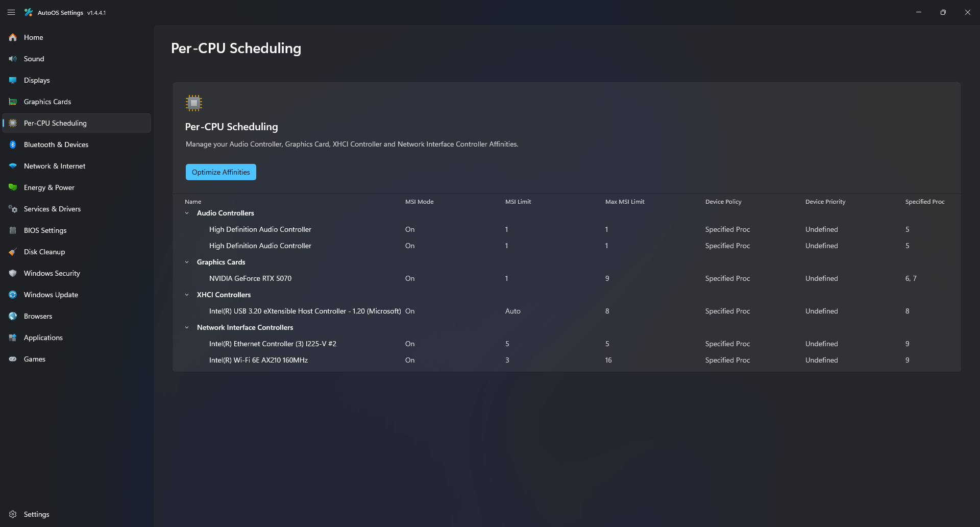The image size is (980, 527).
Task: Open the Sound page
Action: (x=77, y=59)
